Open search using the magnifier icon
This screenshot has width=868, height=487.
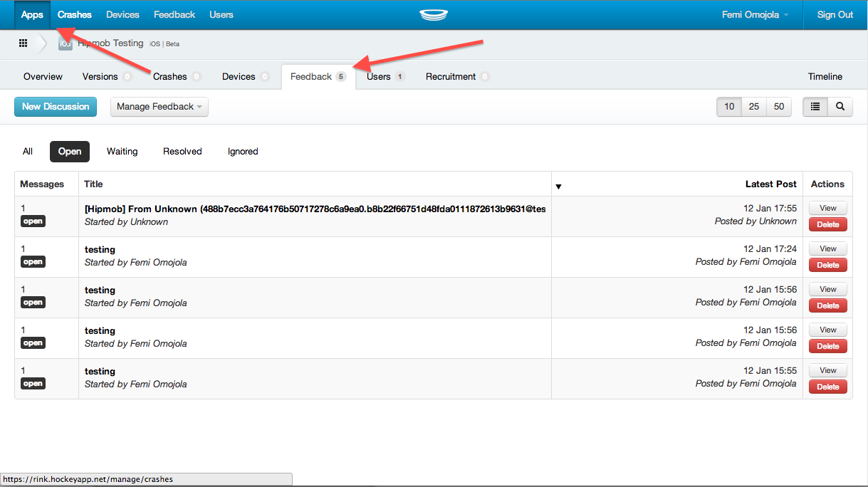840,107
